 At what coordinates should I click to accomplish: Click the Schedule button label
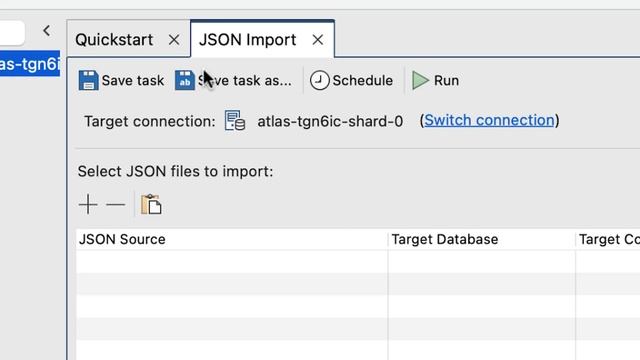362,80
